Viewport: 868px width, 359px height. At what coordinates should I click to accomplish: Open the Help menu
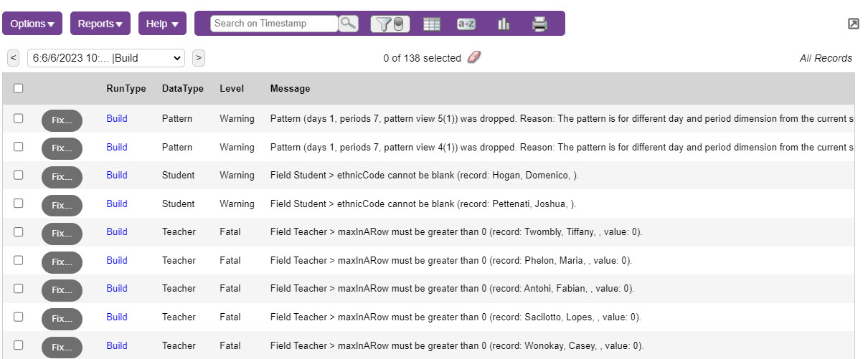[x=162, y=24]
